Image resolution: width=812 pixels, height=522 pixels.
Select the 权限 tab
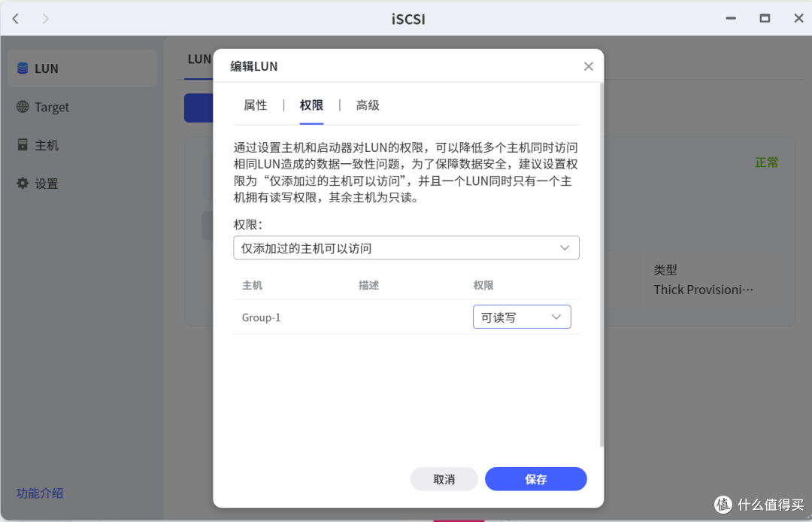click(311, 105)
